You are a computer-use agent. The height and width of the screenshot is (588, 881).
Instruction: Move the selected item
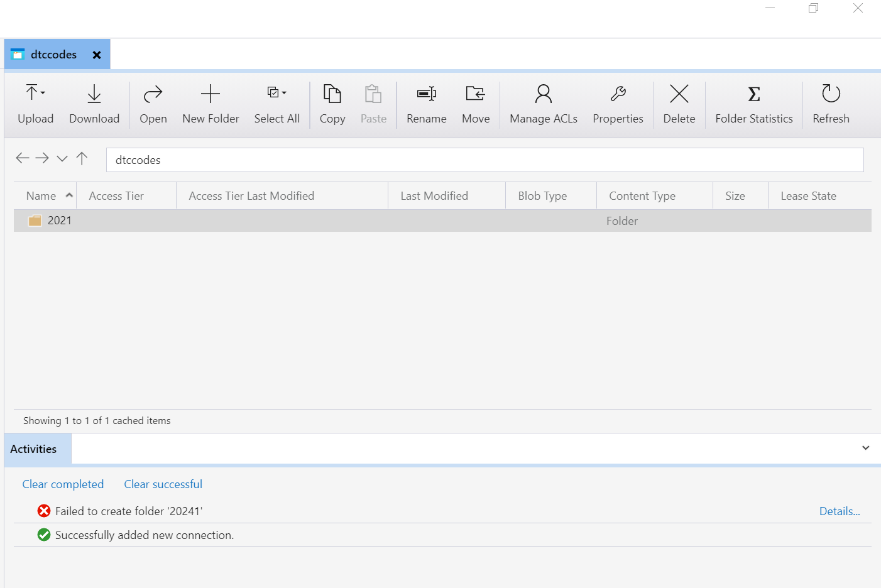475,104
